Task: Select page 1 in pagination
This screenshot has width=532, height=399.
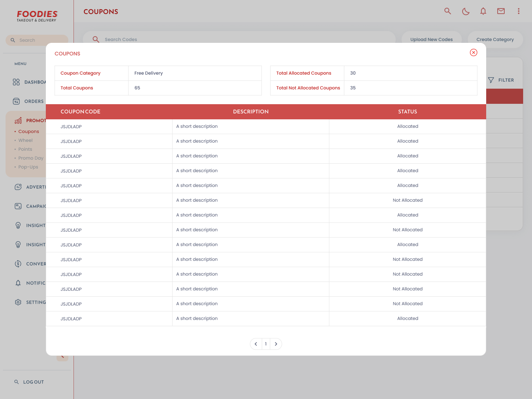Action: click(x=266, y=344)
